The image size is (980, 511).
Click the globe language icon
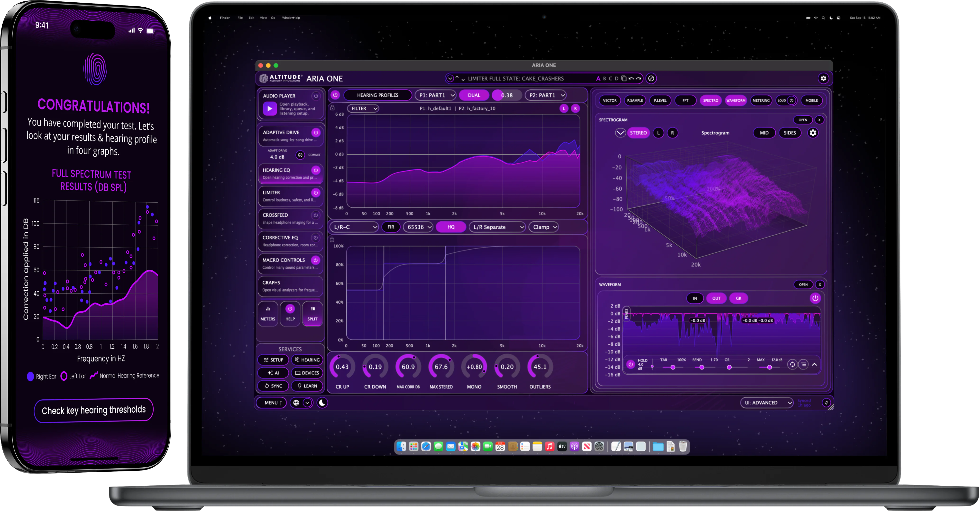[x=296, y=402]
